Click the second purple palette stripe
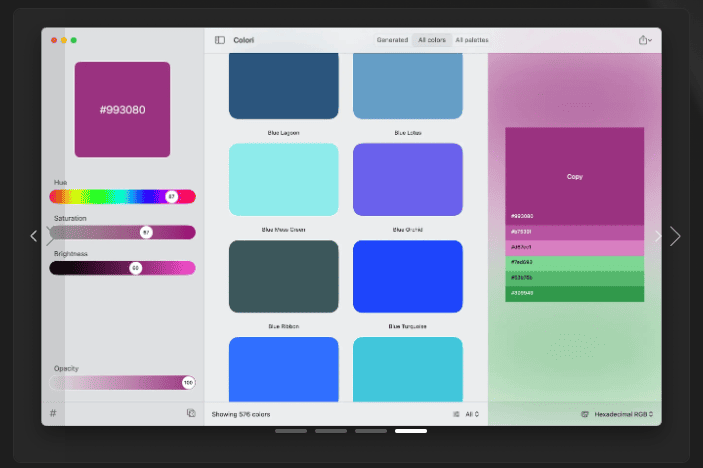 574,232
